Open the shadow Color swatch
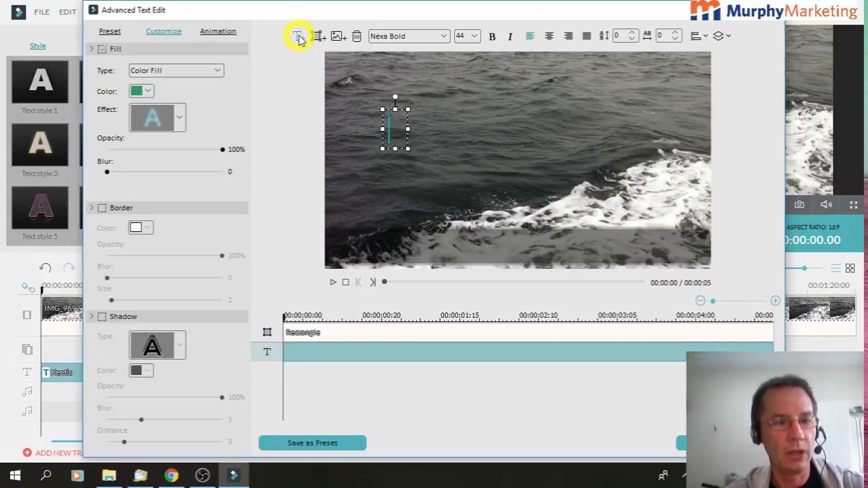Image resolution: width=868 pixels, height=488 pixels. (141, 370)
